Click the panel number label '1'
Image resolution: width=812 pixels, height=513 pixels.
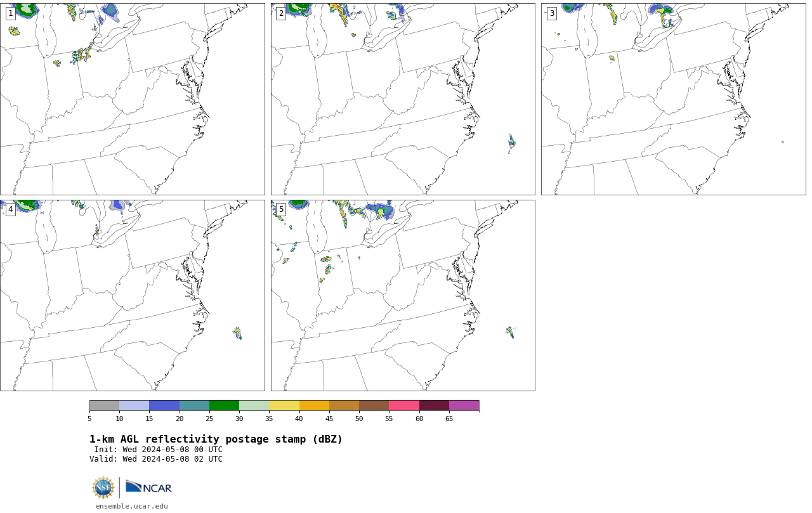click(x=10, y=13)
